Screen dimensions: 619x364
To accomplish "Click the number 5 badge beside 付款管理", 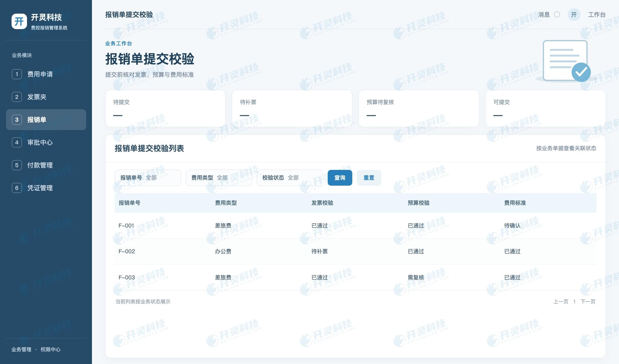I will pyautogui.click(x=17, y=165).
